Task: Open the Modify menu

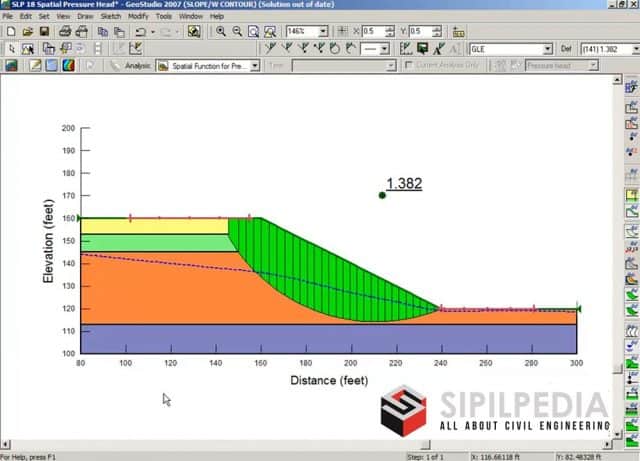Action: 138,16
